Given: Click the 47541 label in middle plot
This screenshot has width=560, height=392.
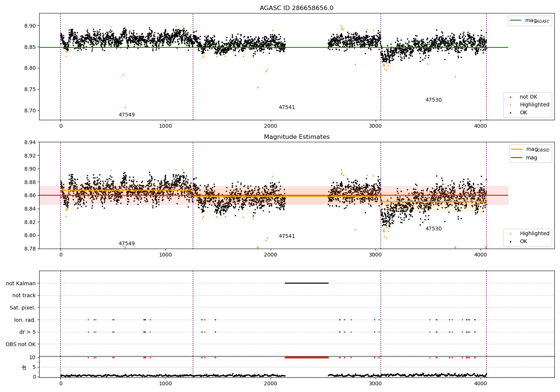Looking at the screenshot, I should click(x=287, y=236).
